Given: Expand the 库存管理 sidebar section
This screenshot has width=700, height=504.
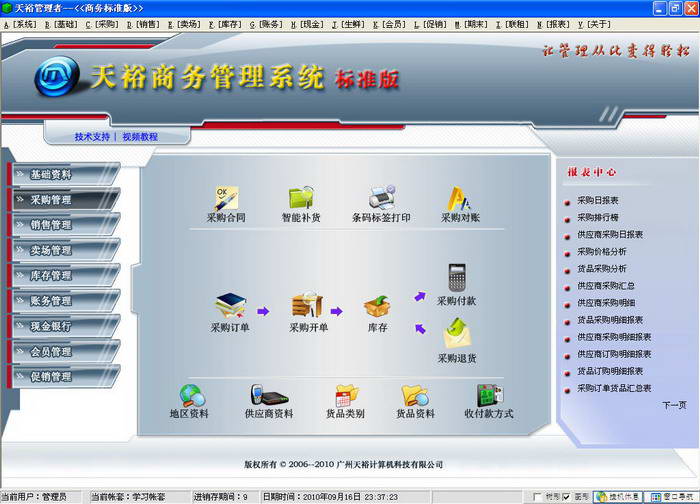Looking at the screenshot, I should pyautogui.click(x=63, y=275).
